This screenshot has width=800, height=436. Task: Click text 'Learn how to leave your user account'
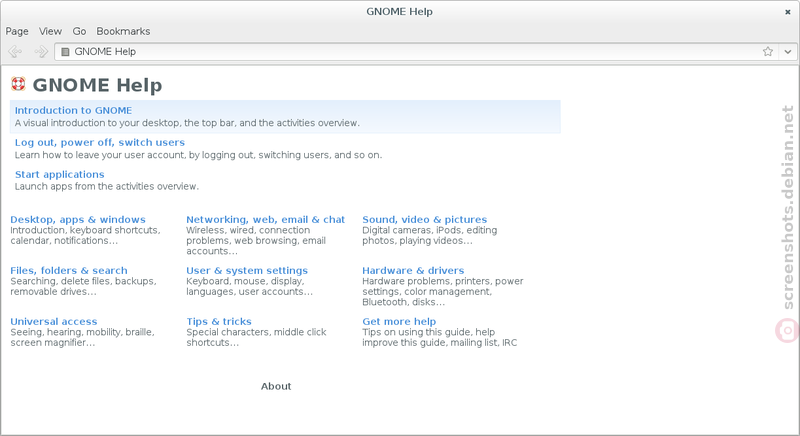point(100,155)
